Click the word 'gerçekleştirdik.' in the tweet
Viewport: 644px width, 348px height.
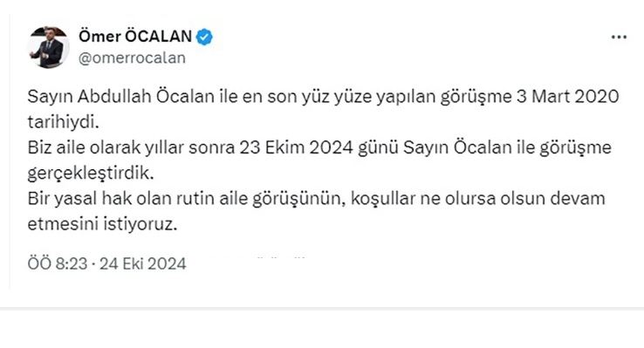click(91, 174)
